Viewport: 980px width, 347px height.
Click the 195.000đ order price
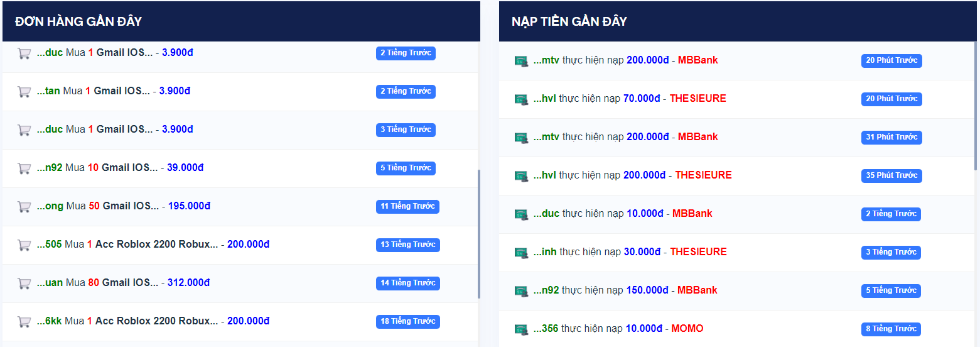click(x=189, y=206)
